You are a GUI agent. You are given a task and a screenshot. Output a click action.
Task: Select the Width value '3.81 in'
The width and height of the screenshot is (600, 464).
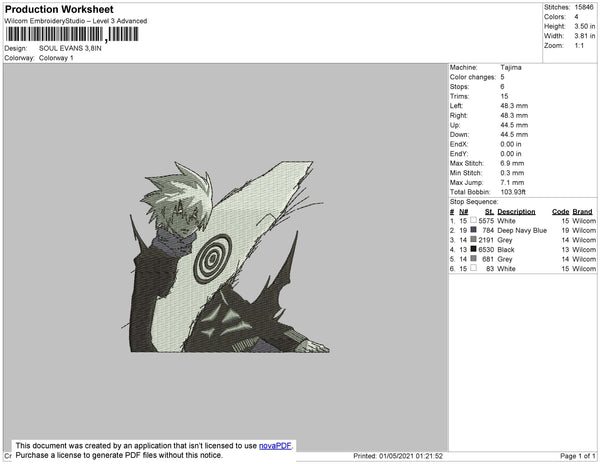(x=585, y=36)
